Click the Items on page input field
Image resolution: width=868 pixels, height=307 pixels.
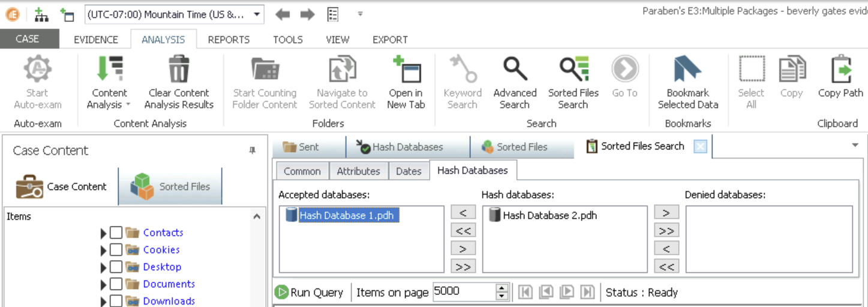[464, 292]
